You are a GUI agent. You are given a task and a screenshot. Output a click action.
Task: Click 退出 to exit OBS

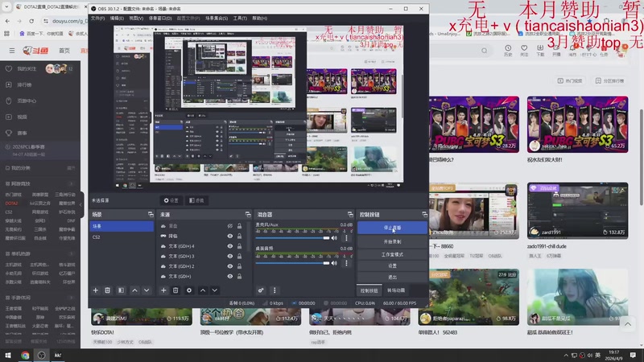392,278
